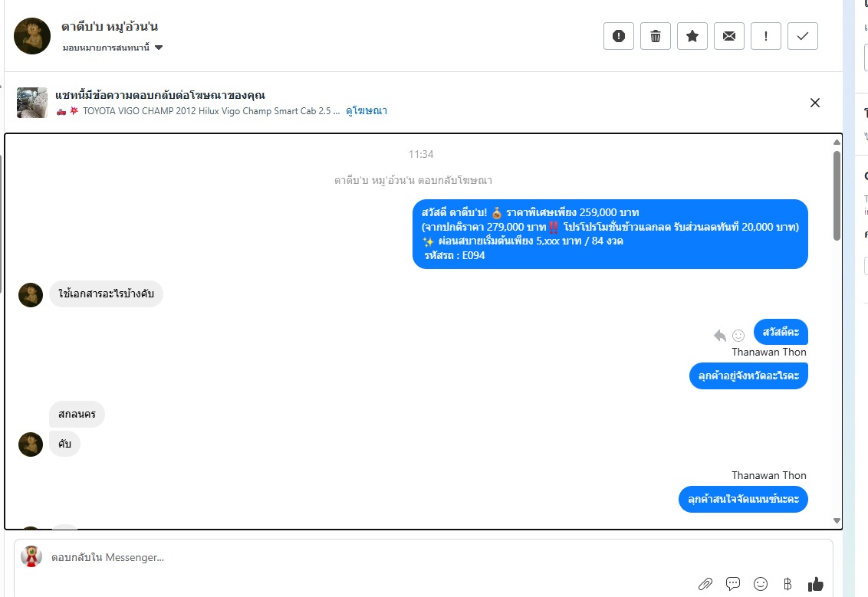Reply to the สวัสดีคะ message arrow
The width and height of the screenshot is (868, 597).
720,336
